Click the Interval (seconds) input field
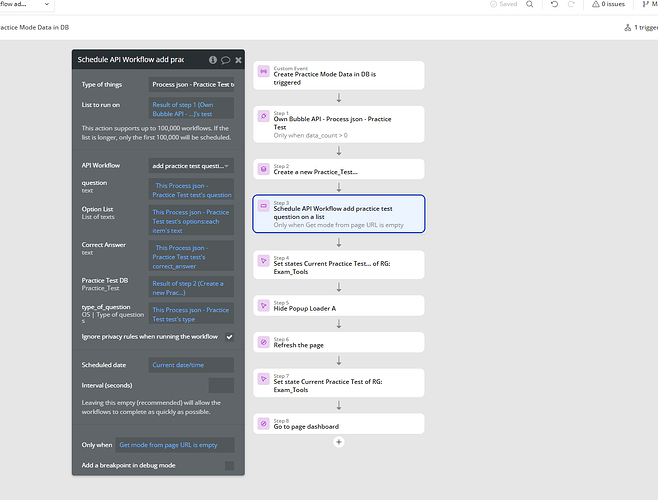Viewport: 658px width, 500px height. (x=221, y=385)
